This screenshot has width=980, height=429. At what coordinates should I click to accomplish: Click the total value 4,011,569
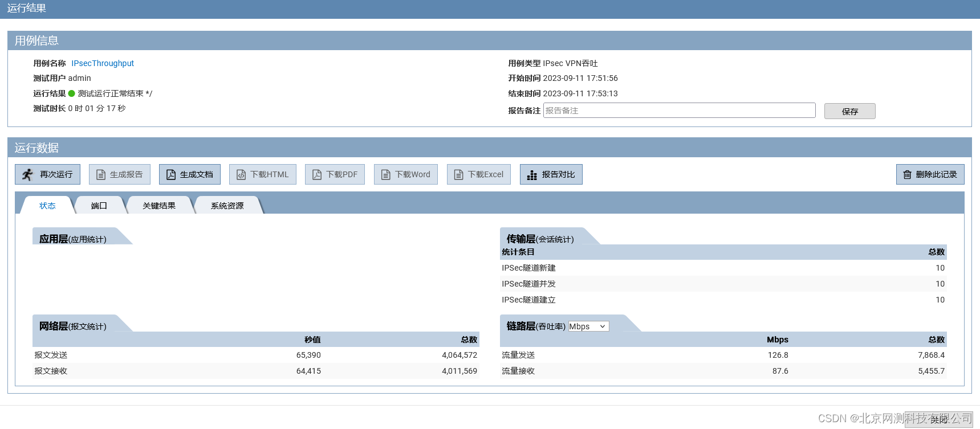[x=459, y=371]
